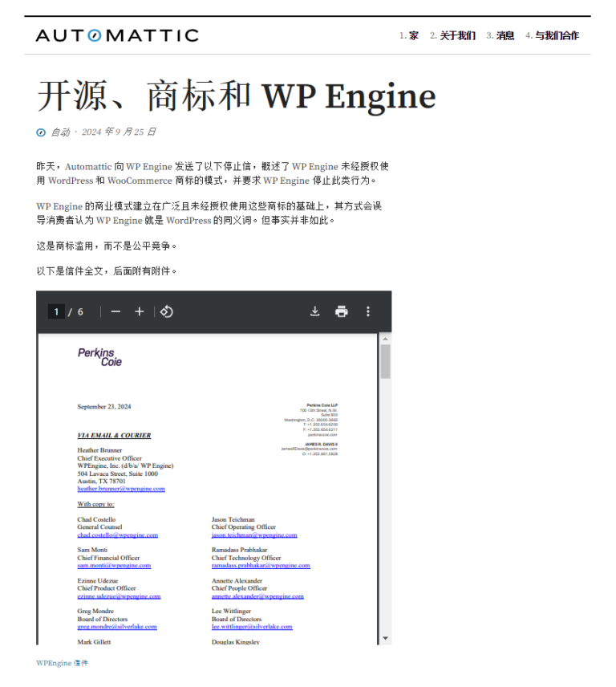Image resolution: width=616 pixels, height=687 pixels.
Task: Click the Perkins Coie logo in the letter
Action: tap(99, 357)
